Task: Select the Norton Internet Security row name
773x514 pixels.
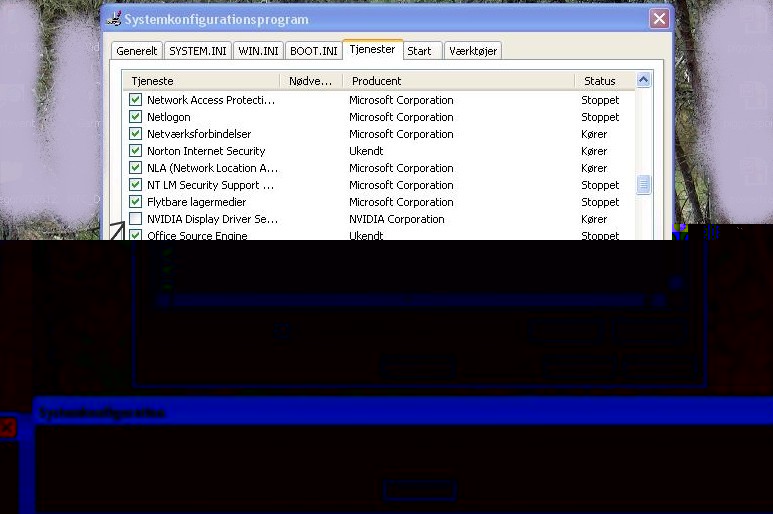Action: [x=206, y=151]
